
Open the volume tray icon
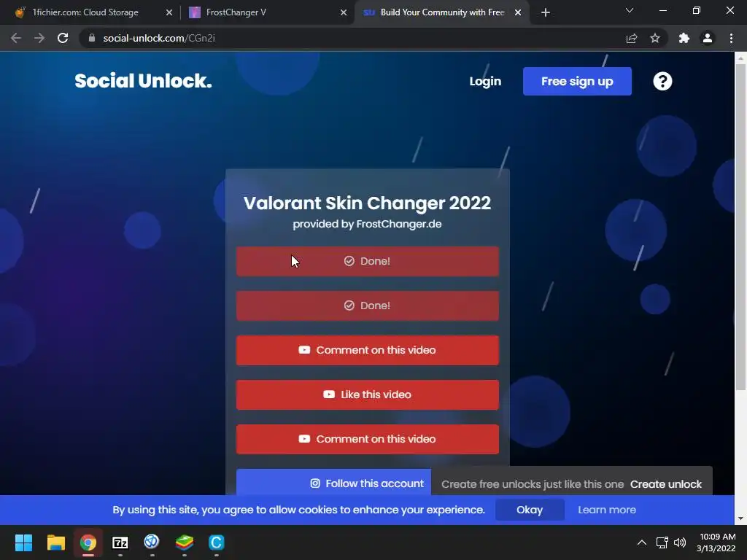pyautogui.click(x=679, y=542)
